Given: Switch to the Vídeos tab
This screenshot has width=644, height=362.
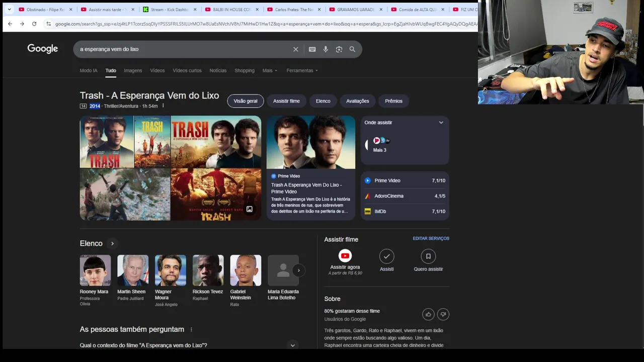Looking at the screenshot, I should click(157, 70).
